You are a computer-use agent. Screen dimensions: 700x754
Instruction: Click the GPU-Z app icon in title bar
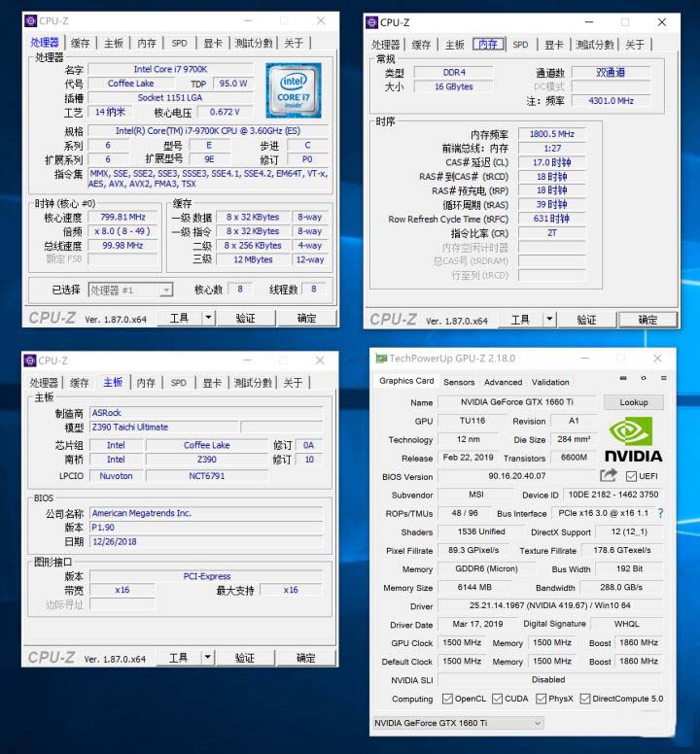point(381,359)
